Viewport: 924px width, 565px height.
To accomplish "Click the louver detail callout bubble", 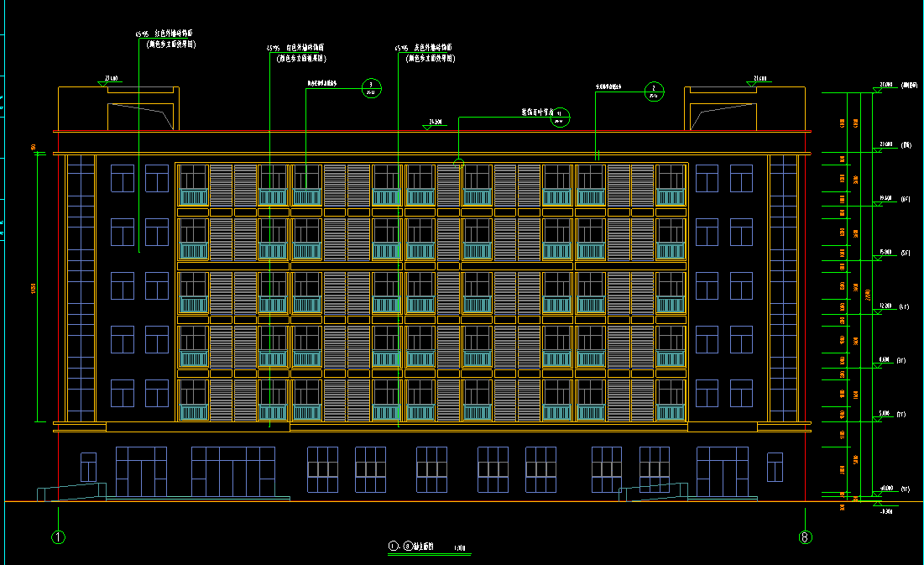I will tap(560, 118).
